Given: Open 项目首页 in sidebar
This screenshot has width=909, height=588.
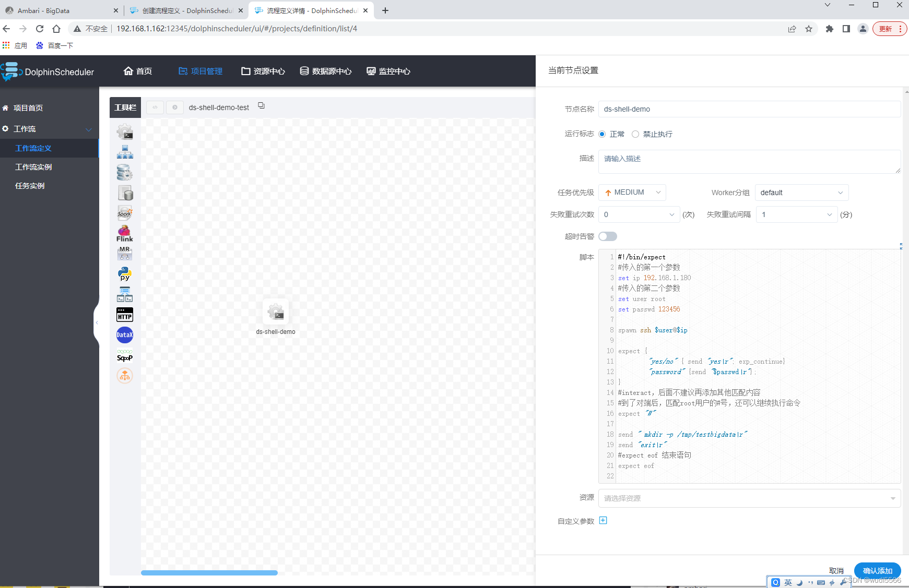Looking at the screenshot, I should 28,108.
